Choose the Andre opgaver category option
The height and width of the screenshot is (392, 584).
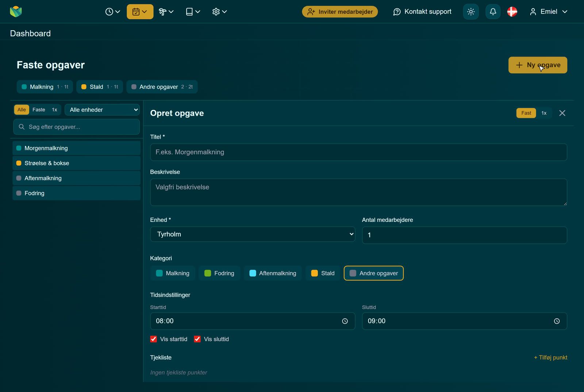[x=374, y=273]
